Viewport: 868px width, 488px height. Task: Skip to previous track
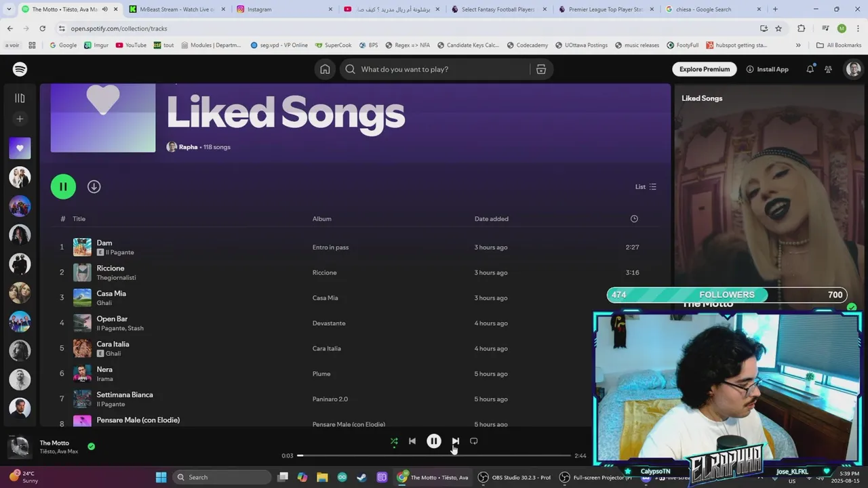tap(412, 441)
